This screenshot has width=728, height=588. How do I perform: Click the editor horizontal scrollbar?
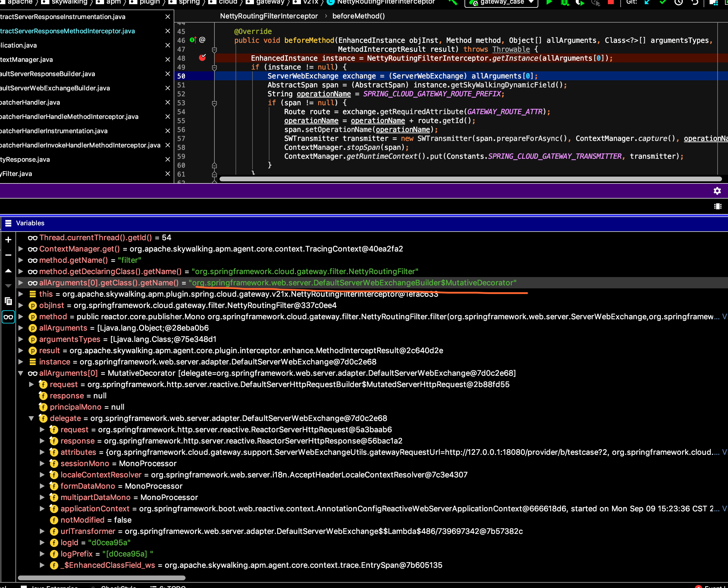click(x=470, y=179)
